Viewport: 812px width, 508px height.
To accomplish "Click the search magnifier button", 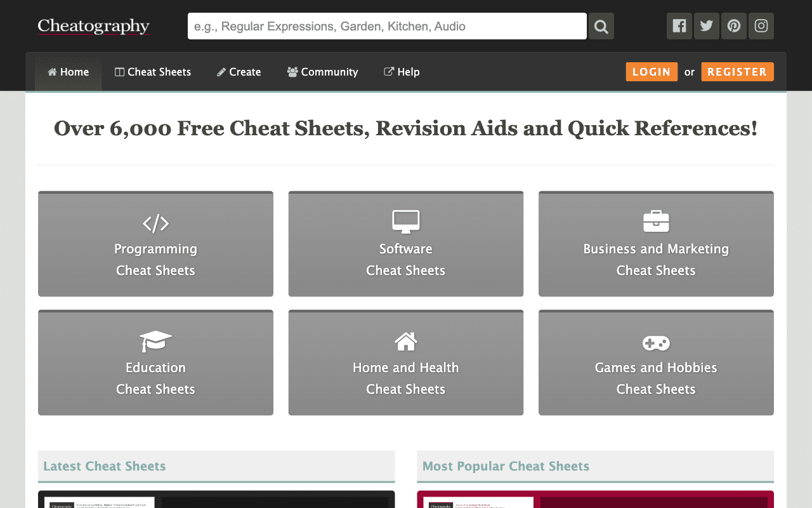I will pos(601,26).
